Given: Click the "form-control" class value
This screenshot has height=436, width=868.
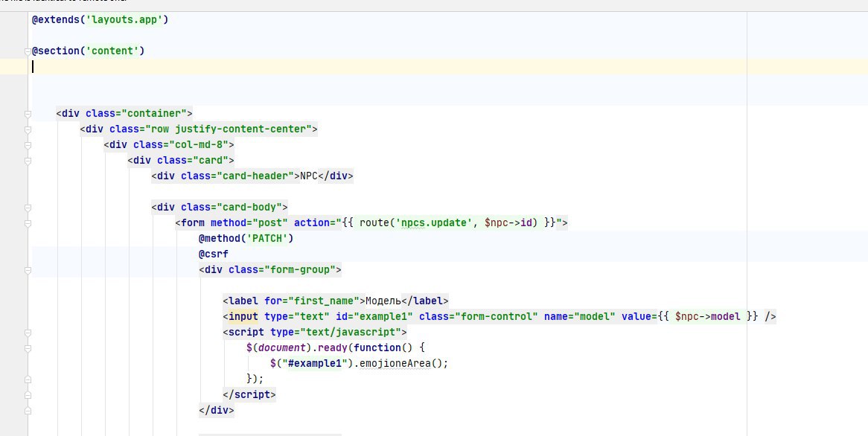Looking at the screenshot, I should tap(496, 316).
